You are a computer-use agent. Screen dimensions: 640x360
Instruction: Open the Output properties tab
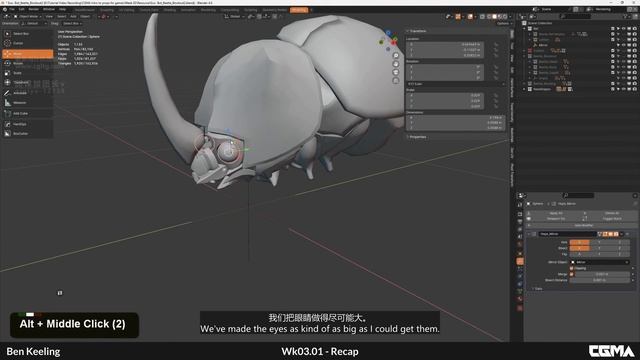pos(520,221)
